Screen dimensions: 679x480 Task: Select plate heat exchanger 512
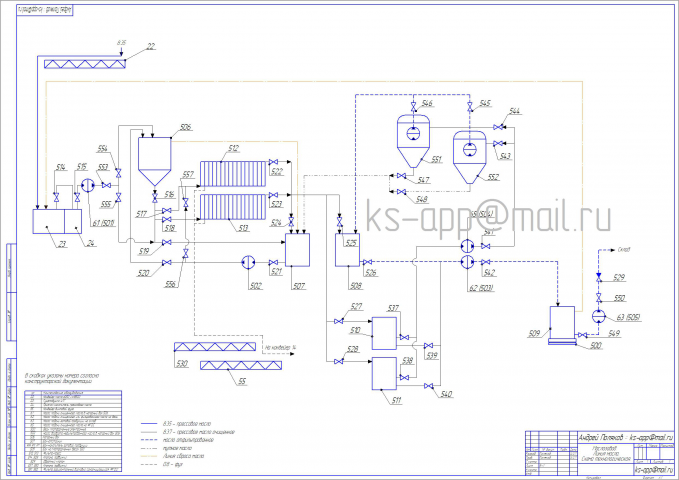[x=233, y=174]
